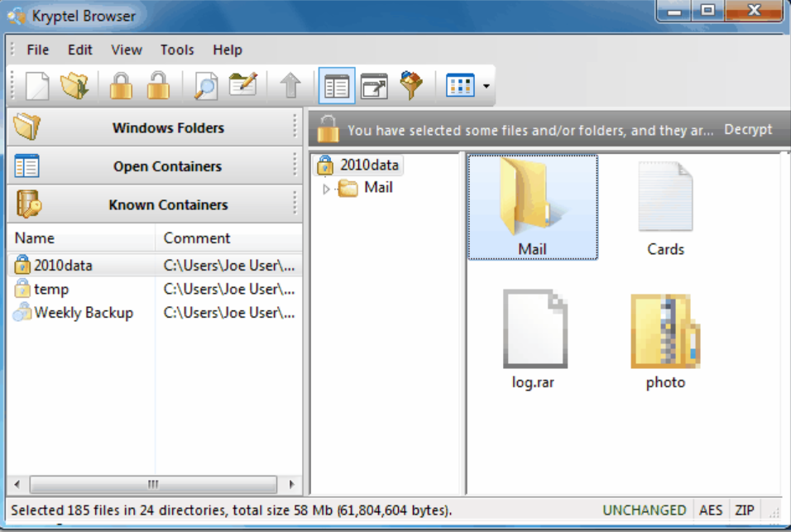Click the Open Containers list icon
The width and height of the screenshot is (791, 532).
(x=26, y=166)
